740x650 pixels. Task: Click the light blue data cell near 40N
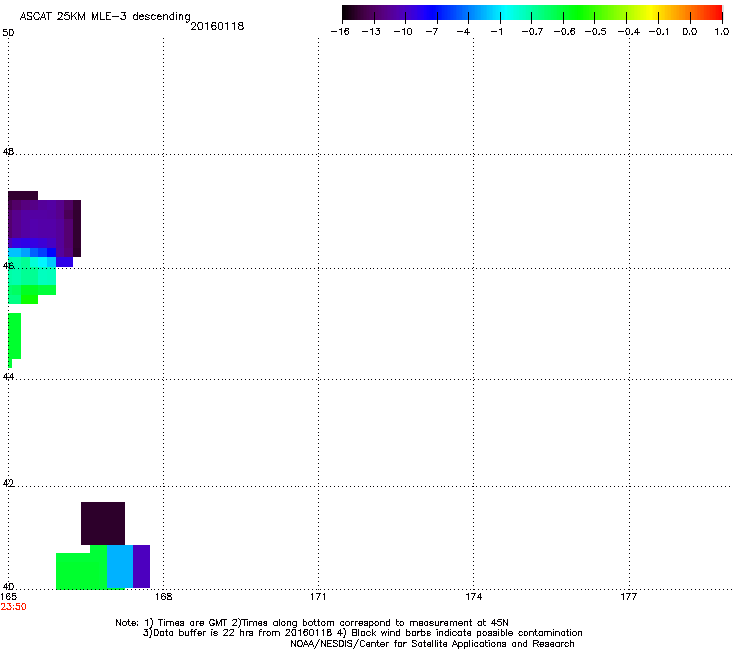120,566
